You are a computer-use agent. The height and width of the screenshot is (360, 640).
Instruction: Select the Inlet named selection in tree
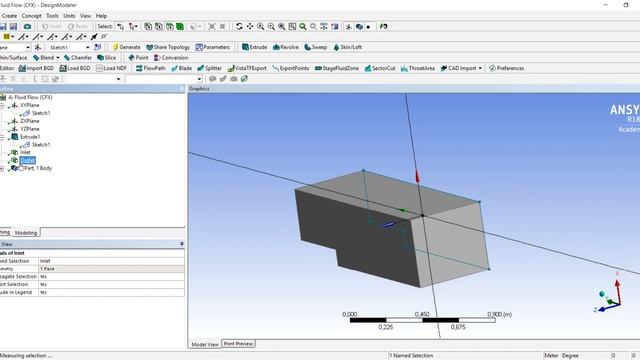[x=25, y=153]
